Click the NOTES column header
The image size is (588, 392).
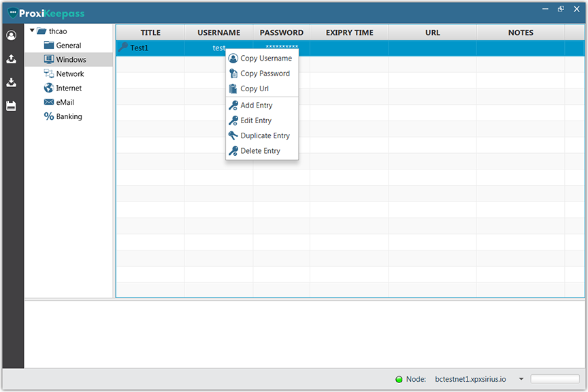(x=521, y=33)
